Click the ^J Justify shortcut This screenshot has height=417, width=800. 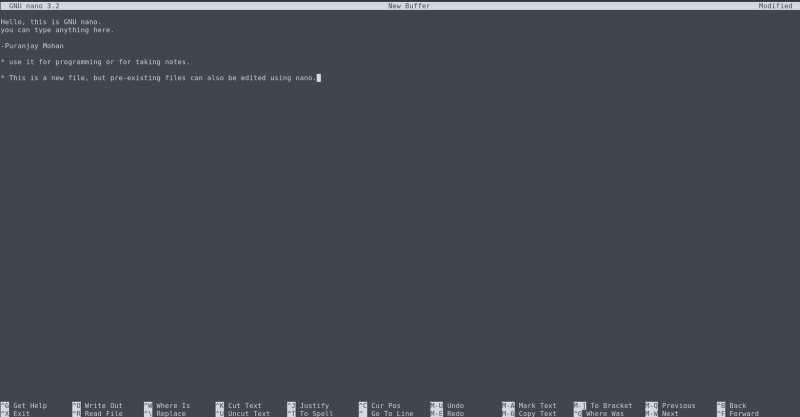307,405
